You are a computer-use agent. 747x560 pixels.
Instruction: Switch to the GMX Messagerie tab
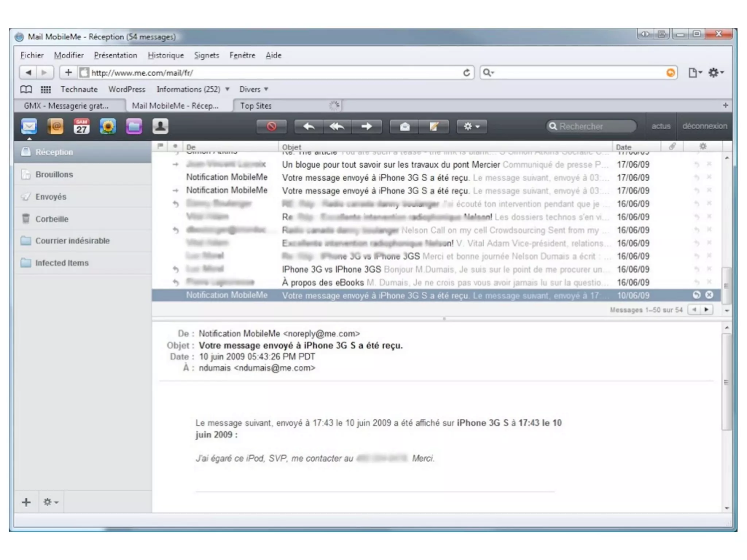point(66,106)
